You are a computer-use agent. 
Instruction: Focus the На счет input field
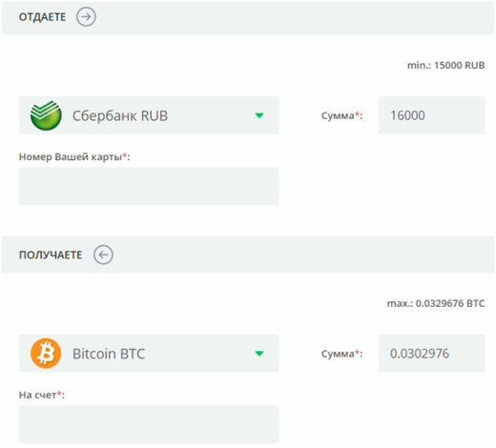tap(149, 424)
